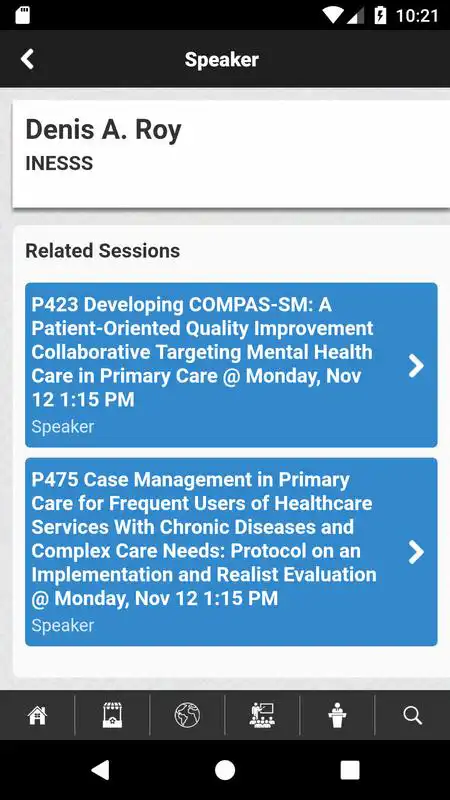This screenshot has width=450, height=800.
Task: Open the home icon in bottom bar
Action: pyautogui.click(x=37, y=715)
